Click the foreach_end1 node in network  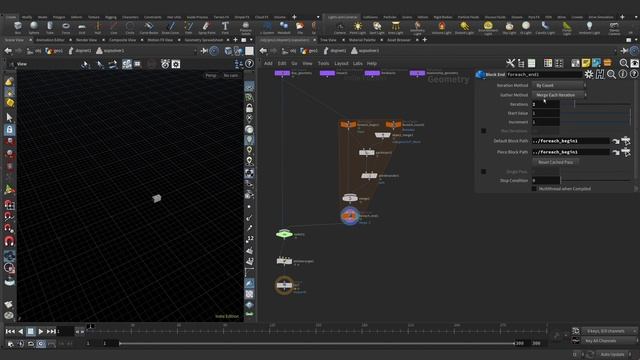[350, 216]
